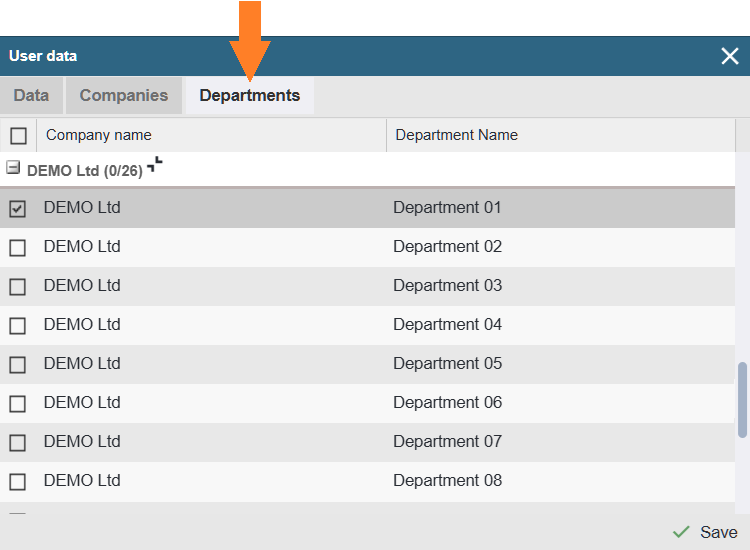
Task: Select the Department 04 row
Action: click(x=447, y=325)
